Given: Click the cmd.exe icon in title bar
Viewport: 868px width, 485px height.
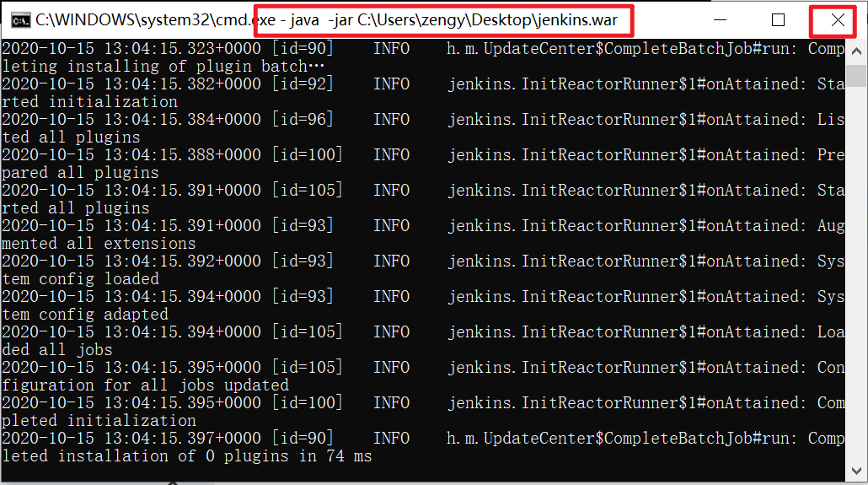Looking at the screenshot, I should 20,20.
